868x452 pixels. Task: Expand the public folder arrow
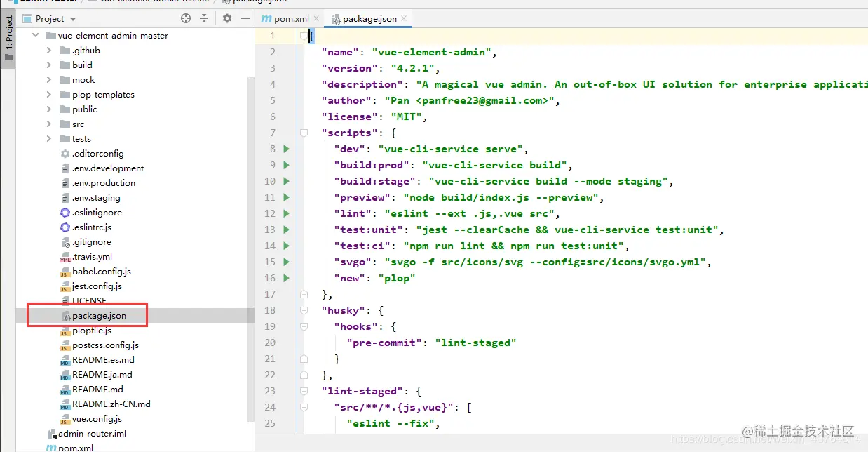coord(48,109)
